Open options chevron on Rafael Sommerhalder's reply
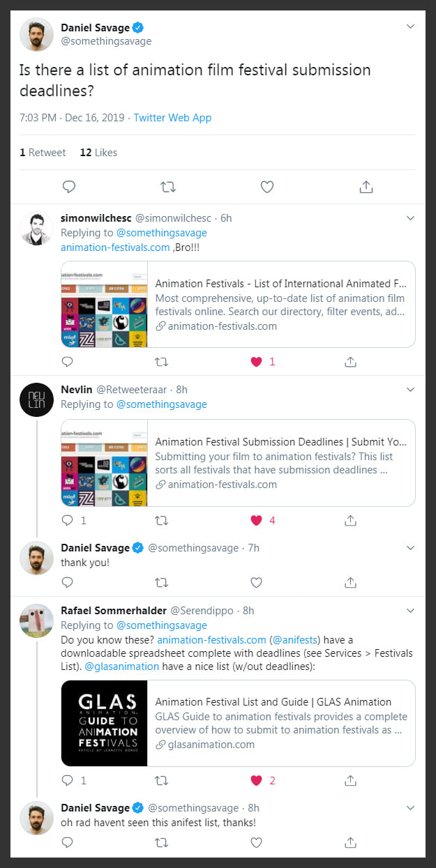 [410, 611]
